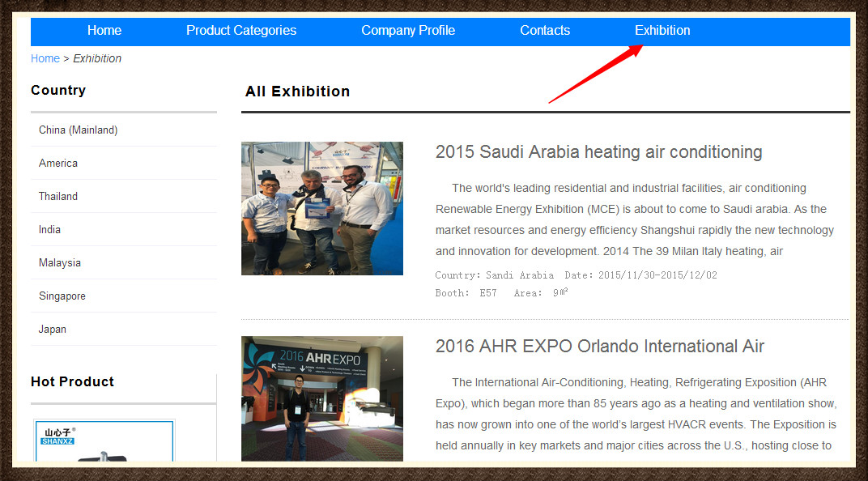
Task: Open the Contacts menu item
Action: tap(545, 31)
